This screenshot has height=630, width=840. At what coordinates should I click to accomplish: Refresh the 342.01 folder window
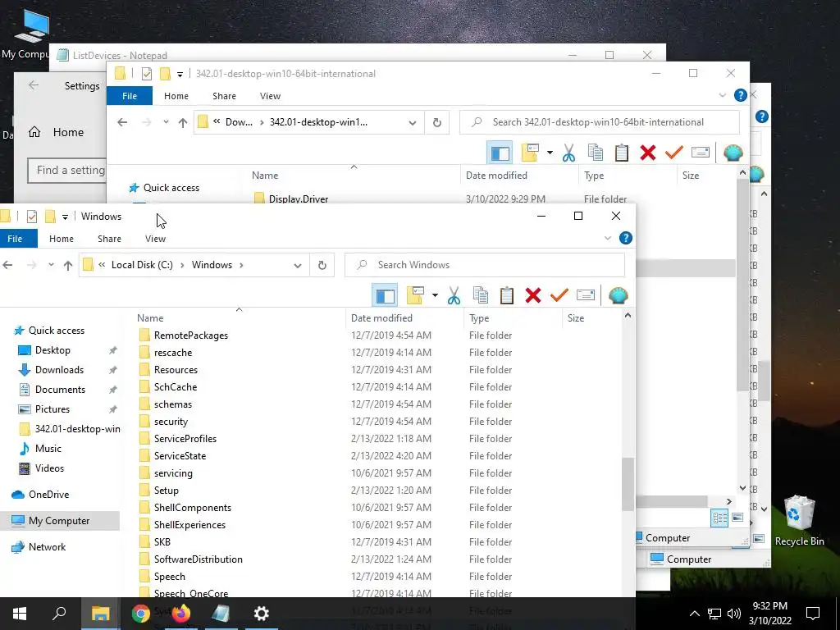tap(436, 122)
